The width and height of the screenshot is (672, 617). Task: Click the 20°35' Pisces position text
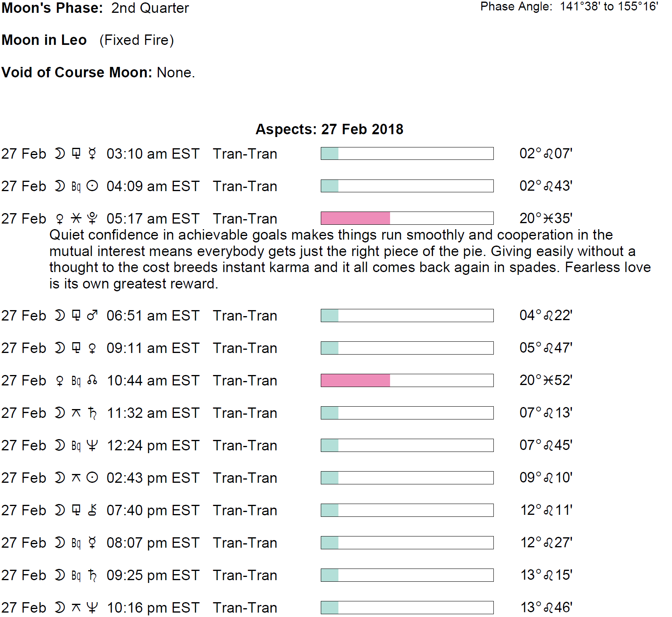point(545,218)
